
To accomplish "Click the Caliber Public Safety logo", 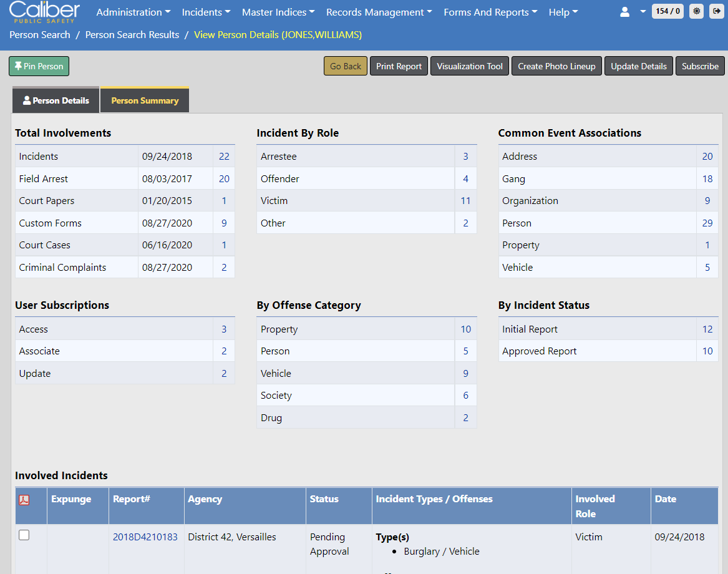I will coord(44,12).
